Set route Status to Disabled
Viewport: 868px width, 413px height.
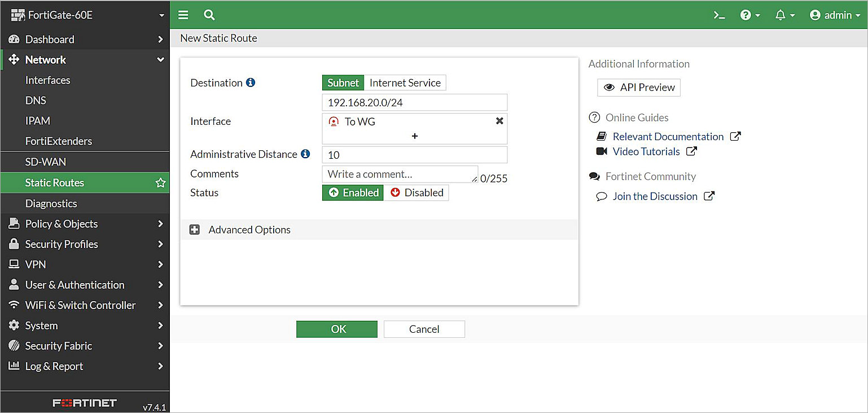417,192
